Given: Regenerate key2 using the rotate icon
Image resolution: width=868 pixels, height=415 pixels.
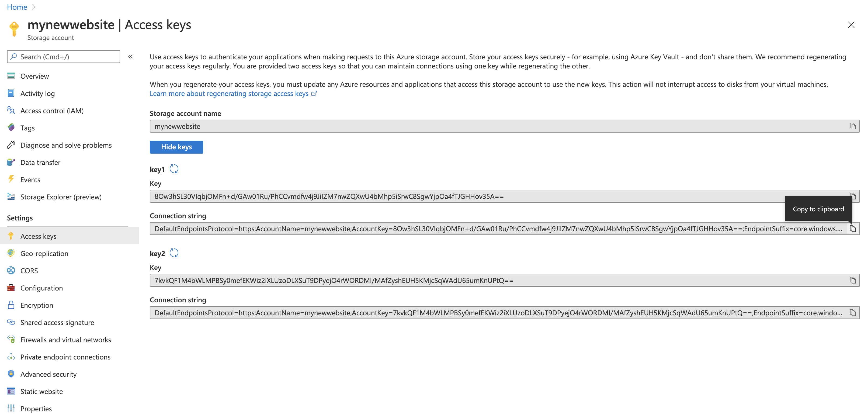Looking at the screenshot, I should click(174, 253).
